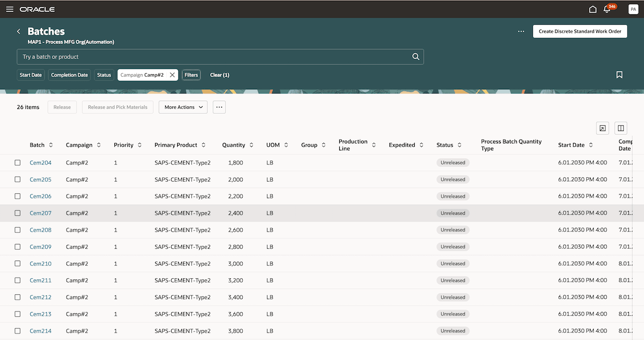Open the saved searches bookmark icon

tap(619, 75)
